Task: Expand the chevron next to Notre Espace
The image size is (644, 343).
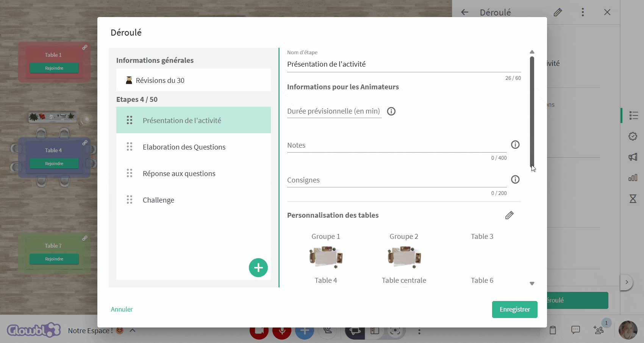Action: (133, 330)
